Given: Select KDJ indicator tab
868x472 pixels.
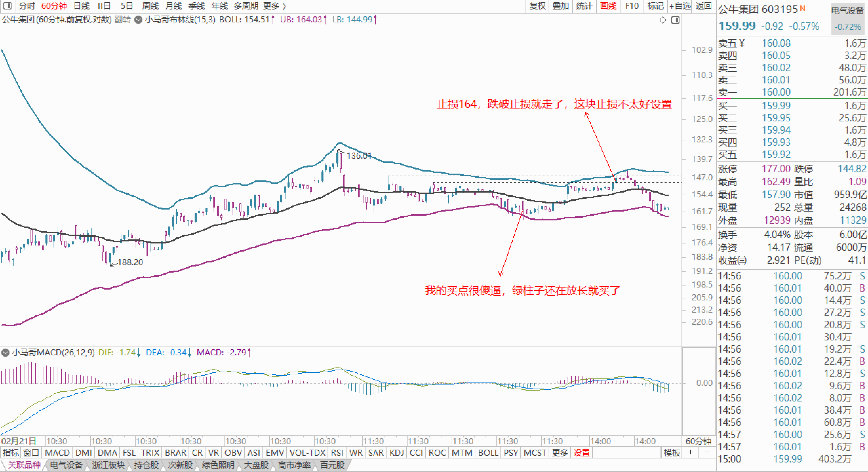Looking at the screenshot, I should pyautogui.click(x=396, y=453).
